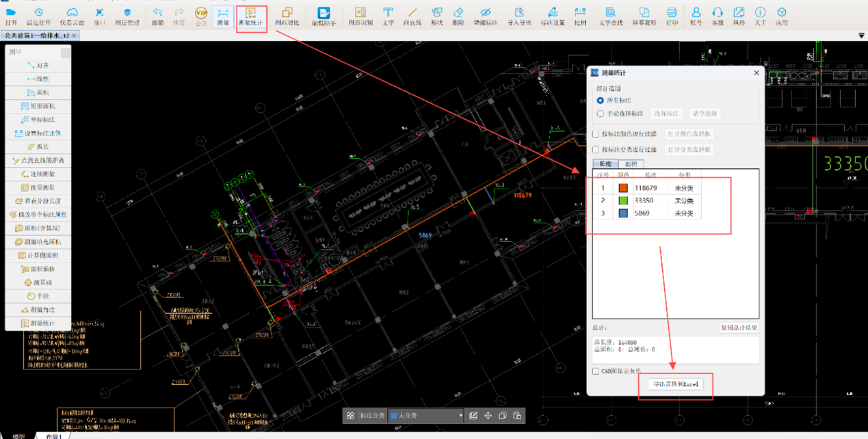
Task: Click the 复制总计结果 button
Action: pyautogui.click(x=739, y=328)
